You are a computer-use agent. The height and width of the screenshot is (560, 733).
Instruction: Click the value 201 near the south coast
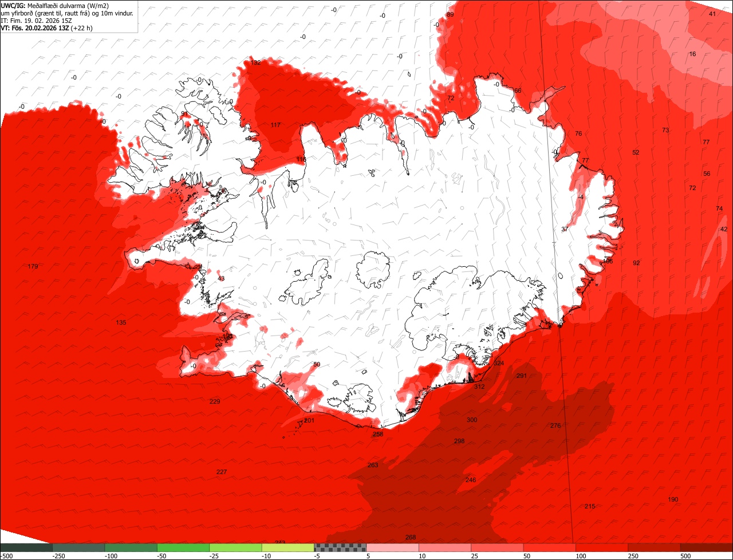[x=309, y=420]
